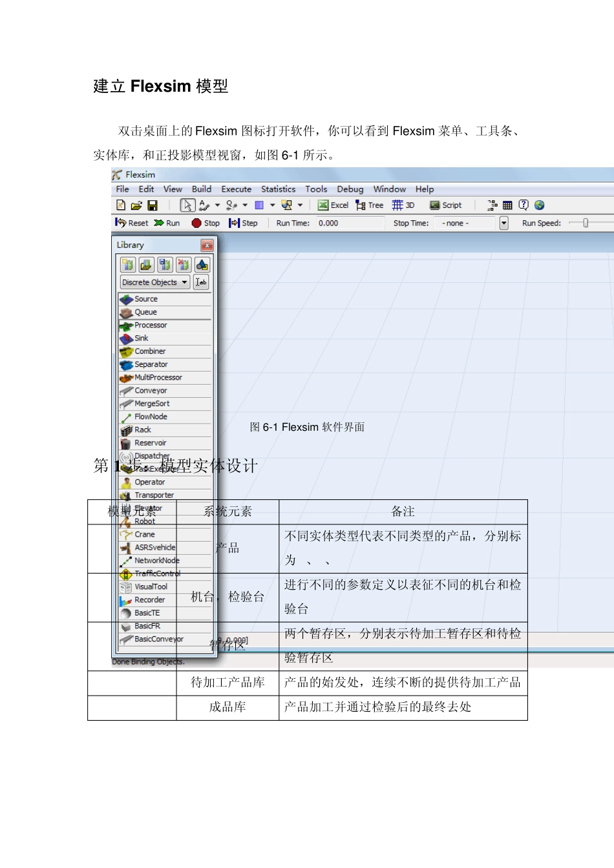Click the Open model folder icon
This screenshot has width=614, height=868.
pyautogui.click(x=136, y=205)
